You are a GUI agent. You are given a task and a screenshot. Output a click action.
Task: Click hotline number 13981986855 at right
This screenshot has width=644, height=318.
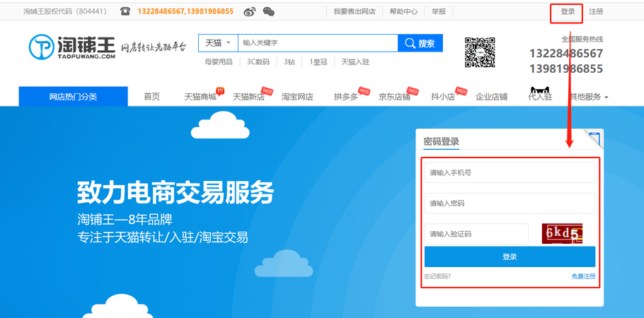point(566,69)
